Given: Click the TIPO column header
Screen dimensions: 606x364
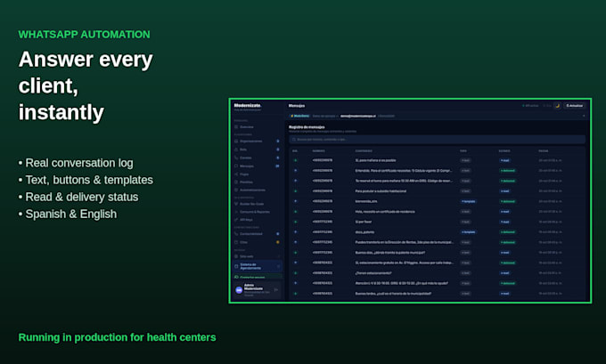Looking at the screenshot, I should pos(463,151).
